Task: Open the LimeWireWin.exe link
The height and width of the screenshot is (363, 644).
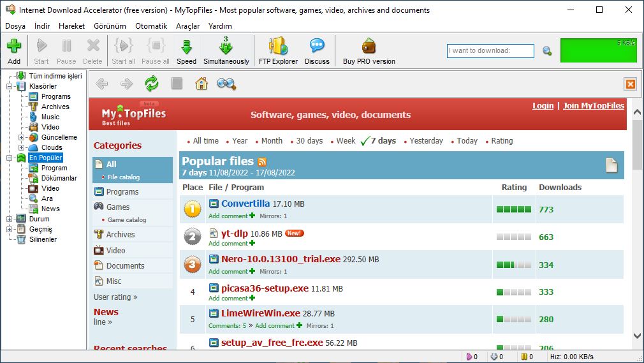Action: pos(261,313)
